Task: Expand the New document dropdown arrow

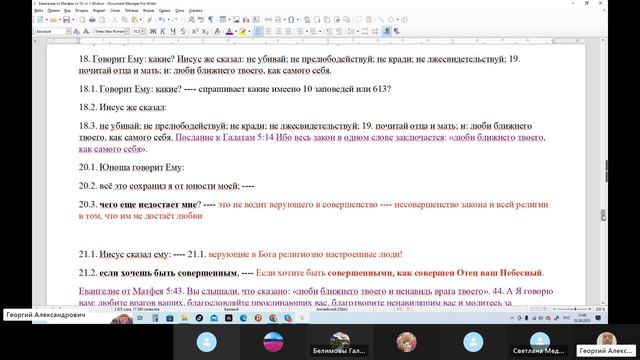Action: 47,20
